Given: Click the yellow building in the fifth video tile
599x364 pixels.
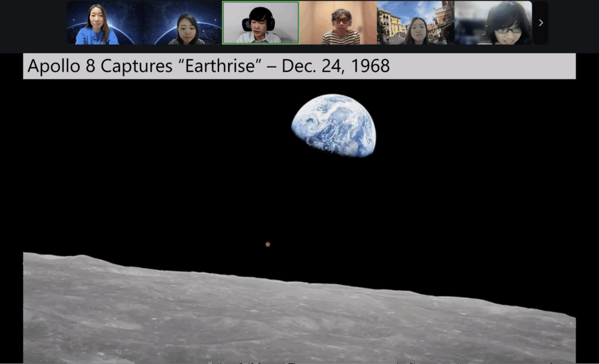Looking at the screenshot, I should 397,25.
